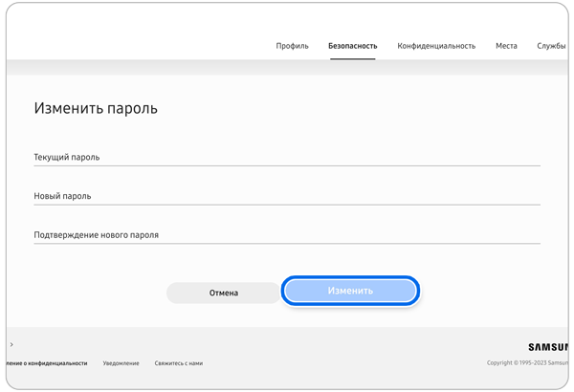Click the Изменить пароль heading
Image resolution: width=574 pixels, height=392 pixels.
click(96, 109)
